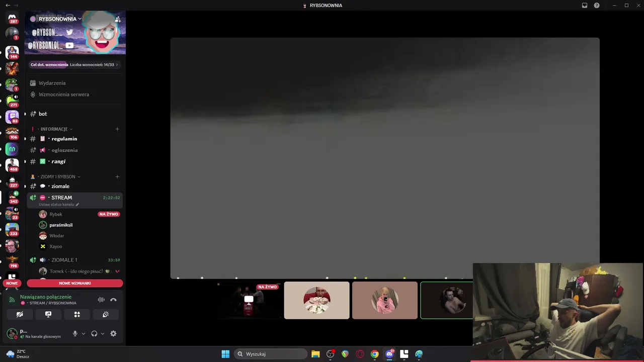
Task: Open the purple Twitch server icon
Action: 12,117
